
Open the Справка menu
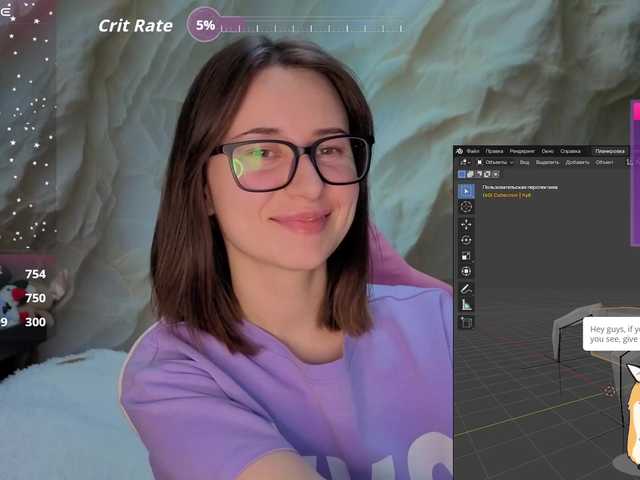570,151
